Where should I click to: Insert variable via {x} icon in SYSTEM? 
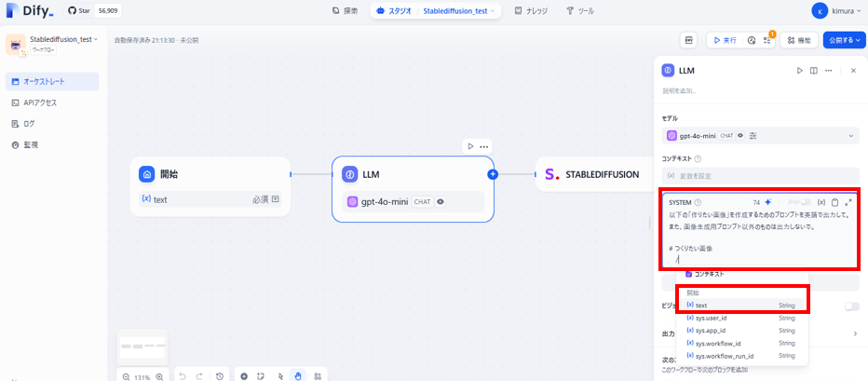tap(821, 202)
